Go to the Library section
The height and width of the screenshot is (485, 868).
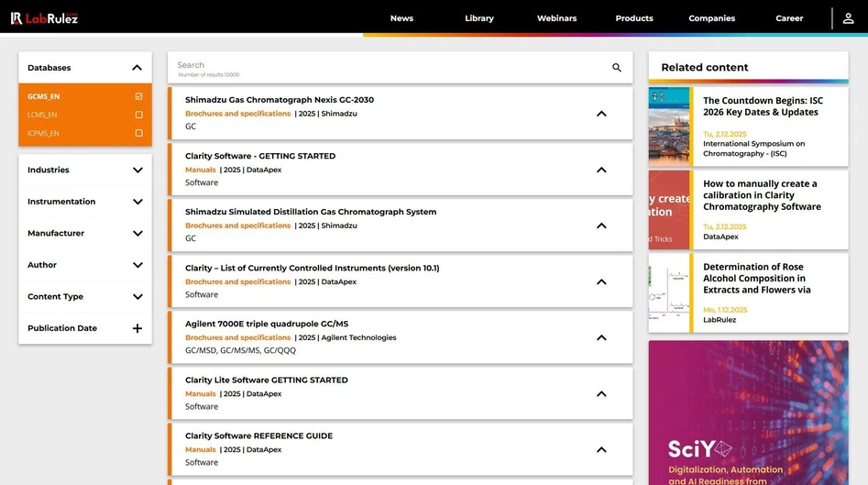[x=478, y=18]
